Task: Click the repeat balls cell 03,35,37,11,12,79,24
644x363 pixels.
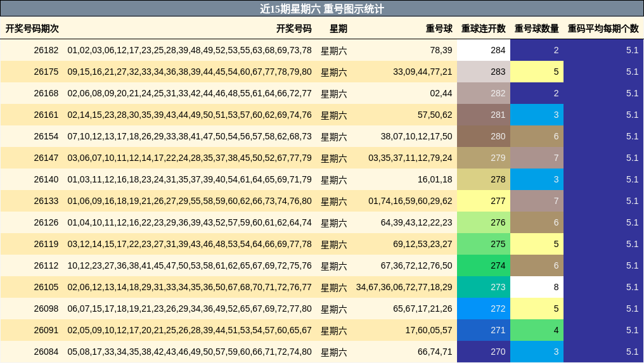Action: tap(410, 158)
